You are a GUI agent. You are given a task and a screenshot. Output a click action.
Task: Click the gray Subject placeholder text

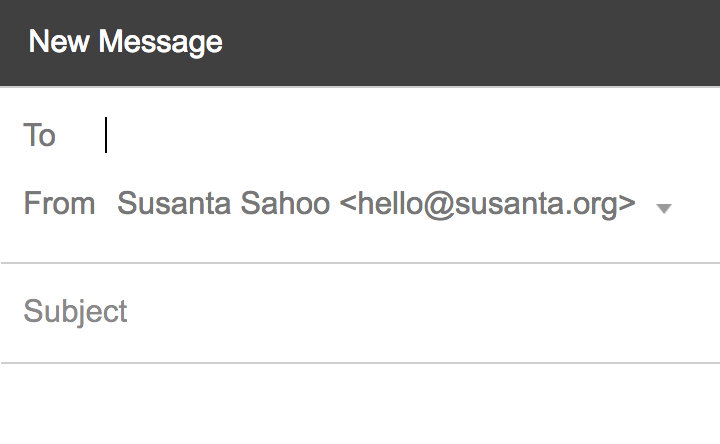click(x=76, y=311)
